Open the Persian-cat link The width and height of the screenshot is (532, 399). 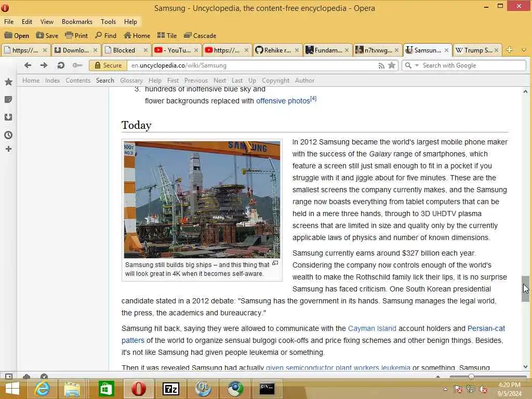coord(486,328)
